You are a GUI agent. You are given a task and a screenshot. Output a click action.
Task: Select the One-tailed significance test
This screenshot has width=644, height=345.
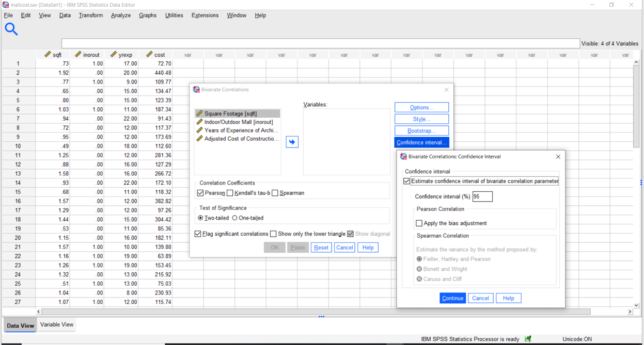[234, 218]
